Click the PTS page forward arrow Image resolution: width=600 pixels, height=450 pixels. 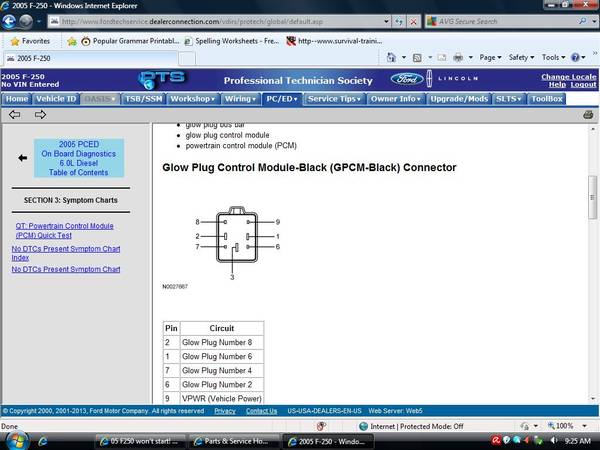tap(40, 114)
